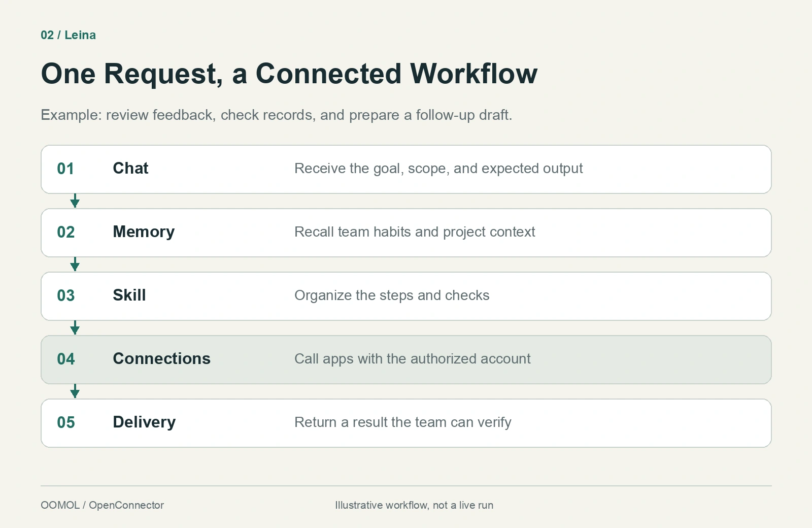The width and height of the screenshot is (812, 528).
Task: Click the 'Skill' step title
Action: tap(129, 295)
